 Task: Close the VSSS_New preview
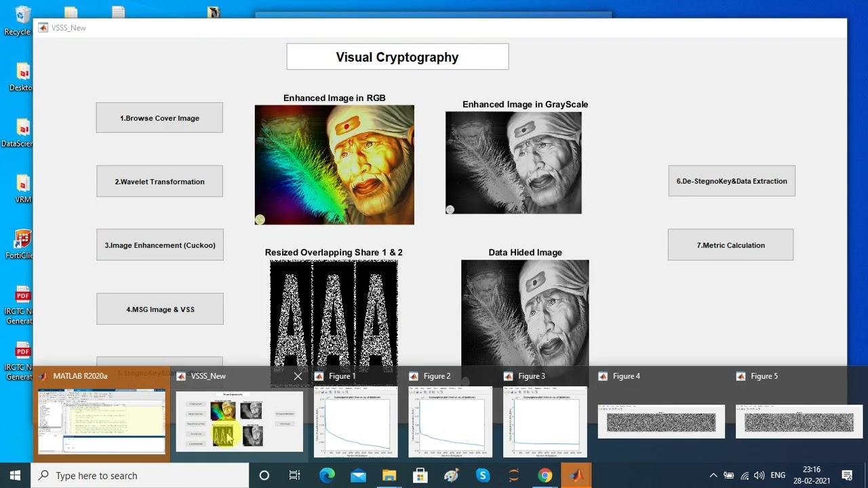tap(298, 376)
